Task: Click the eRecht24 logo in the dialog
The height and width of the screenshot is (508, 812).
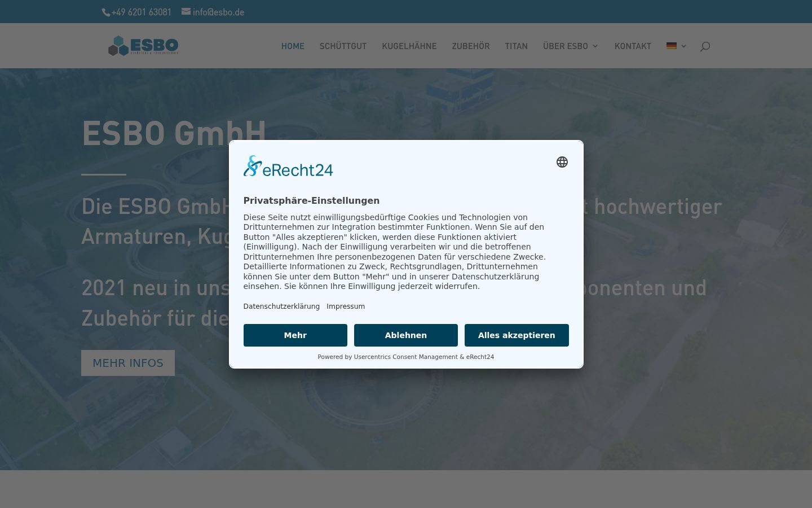Action: 288,166
